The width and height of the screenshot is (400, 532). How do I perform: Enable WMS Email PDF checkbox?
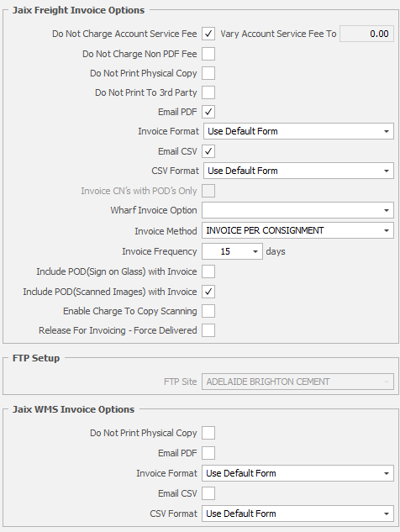tap(208, 453)
